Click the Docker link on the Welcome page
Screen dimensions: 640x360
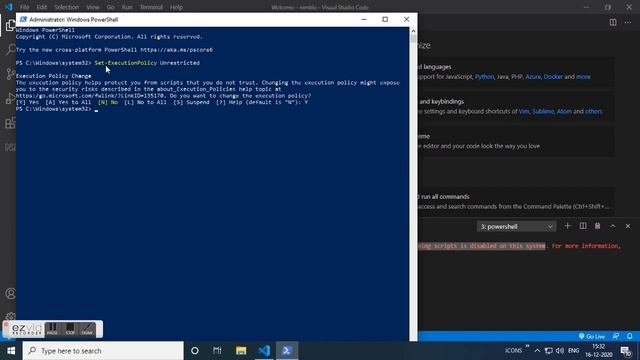coord(553,77)
